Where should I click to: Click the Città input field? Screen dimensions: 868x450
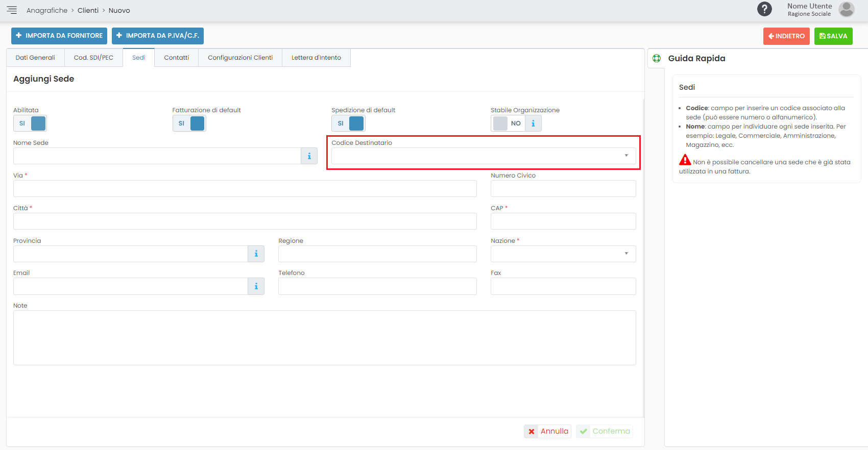pyautogui.click(x=245, y=221)
